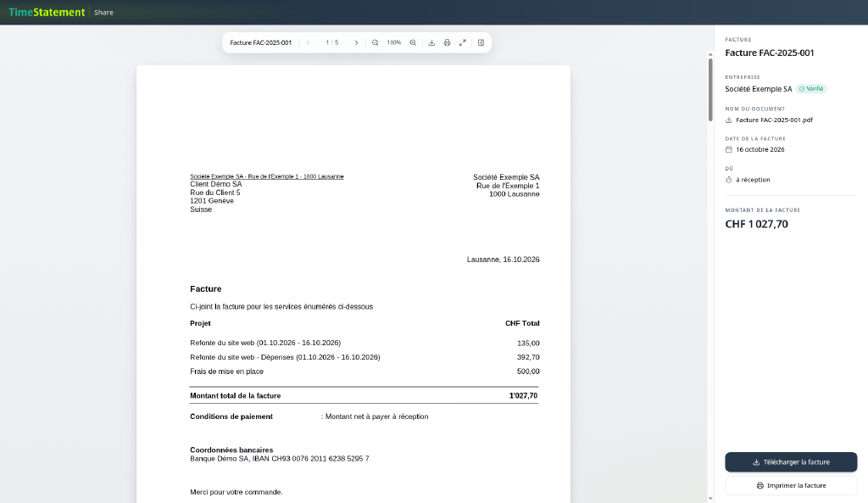Click the Conditions de paiement label
The height and width of the screenshot is (503, 868).
point(231,416)
